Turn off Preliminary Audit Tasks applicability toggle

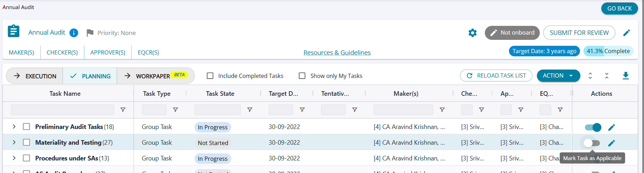click(593, 128)
